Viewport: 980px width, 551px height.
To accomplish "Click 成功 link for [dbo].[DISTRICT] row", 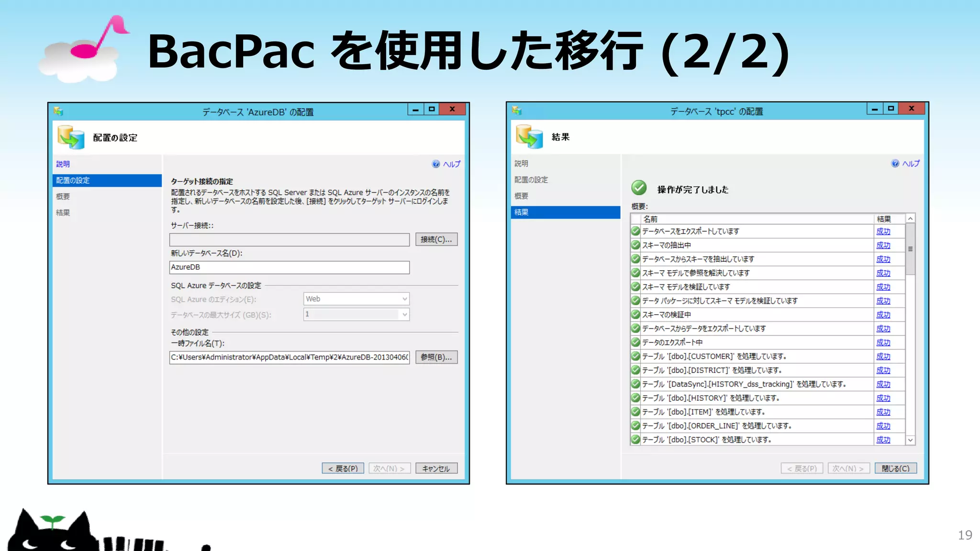I will [x=883, y=370].
